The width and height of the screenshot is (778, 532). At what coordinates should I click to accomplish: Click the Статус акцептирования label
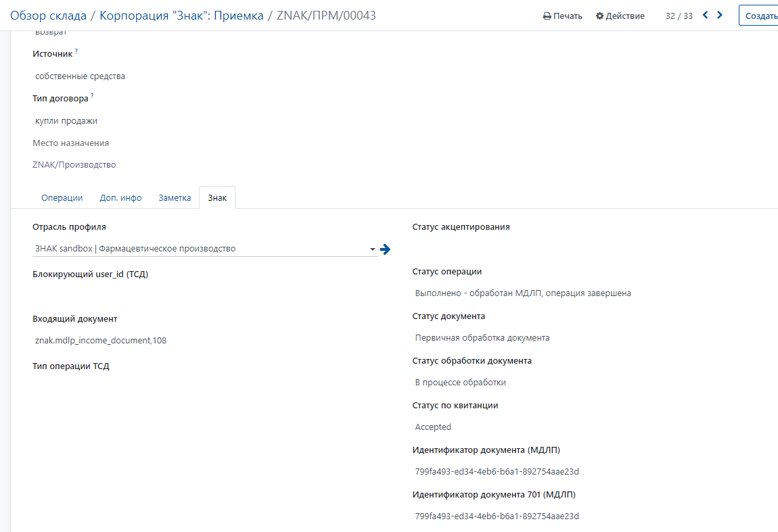461,226
